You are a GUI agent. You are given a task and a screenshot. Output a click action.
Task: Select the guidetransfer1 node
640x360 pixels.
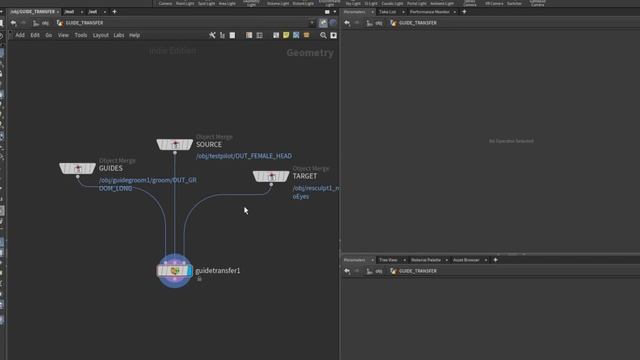(175, 271)
